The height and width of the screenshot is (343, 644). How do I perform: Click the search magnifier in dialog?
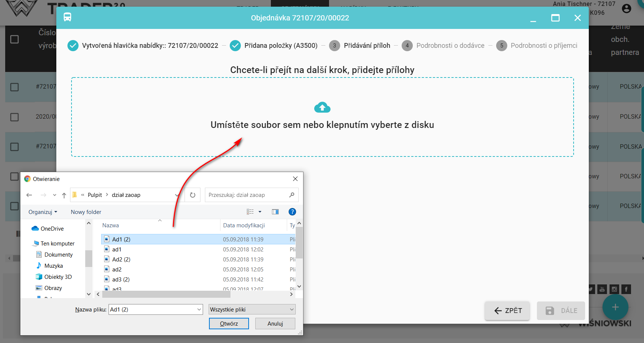[292, 195]
